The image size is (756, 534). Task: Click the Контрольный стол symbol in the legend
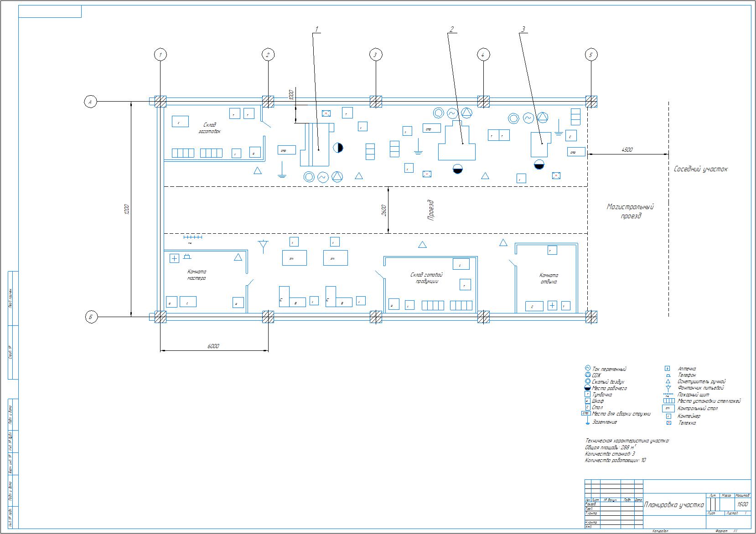tap(668, 409)
